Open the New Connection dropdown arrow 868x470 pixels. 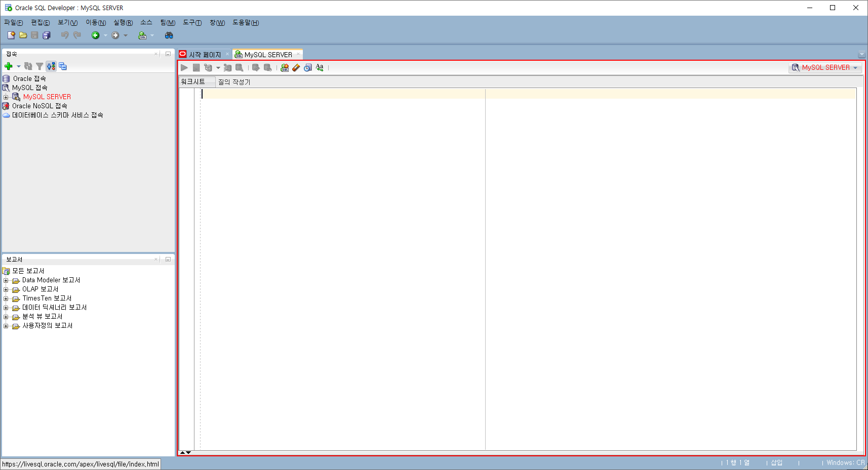[x=19, y=66]
